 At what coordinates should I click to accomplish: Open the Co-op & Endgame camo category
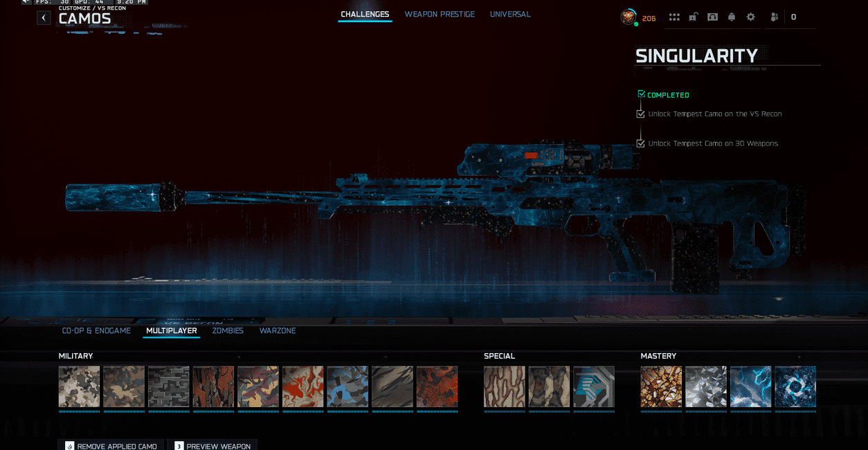[x=96, y=331]
